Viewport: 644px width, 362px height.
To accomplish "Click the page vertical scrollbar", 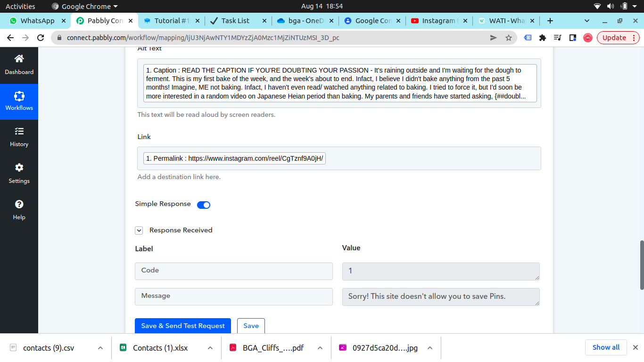I will pyautogui.click(x=641, y=265).
